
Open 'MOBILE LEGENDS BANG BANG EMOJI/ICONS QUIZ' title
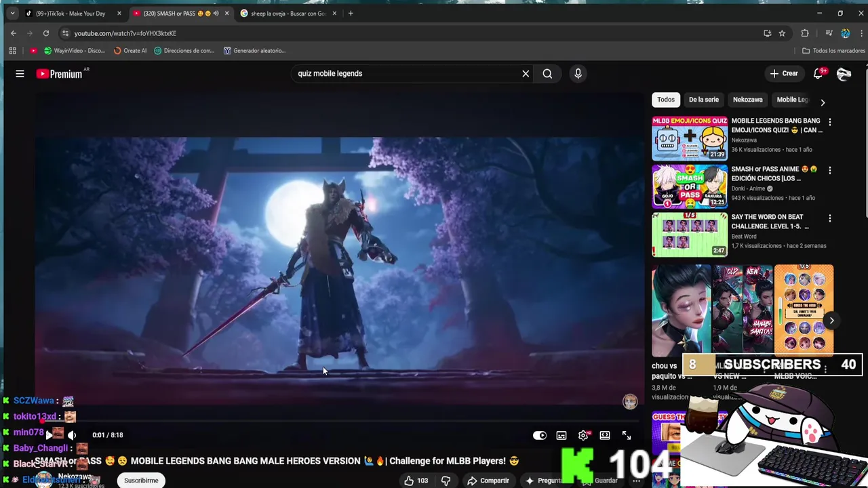click(777, 125)
